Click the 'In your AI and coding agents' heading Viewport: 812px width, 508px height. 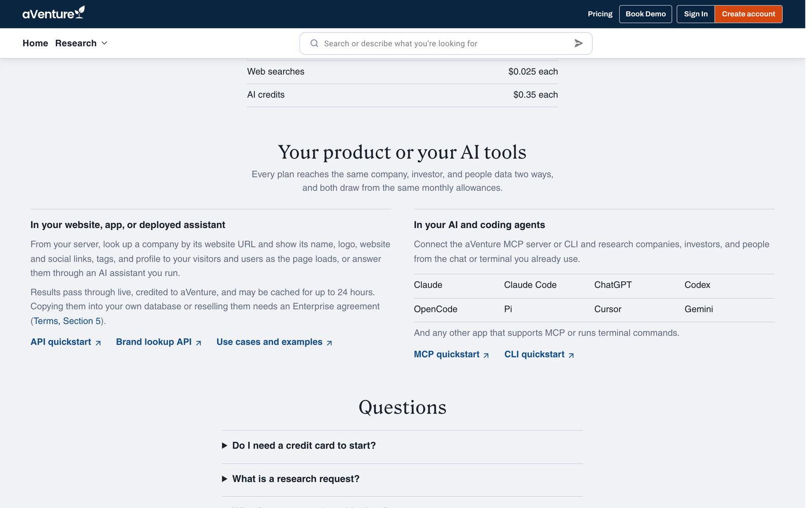[480, 225]
